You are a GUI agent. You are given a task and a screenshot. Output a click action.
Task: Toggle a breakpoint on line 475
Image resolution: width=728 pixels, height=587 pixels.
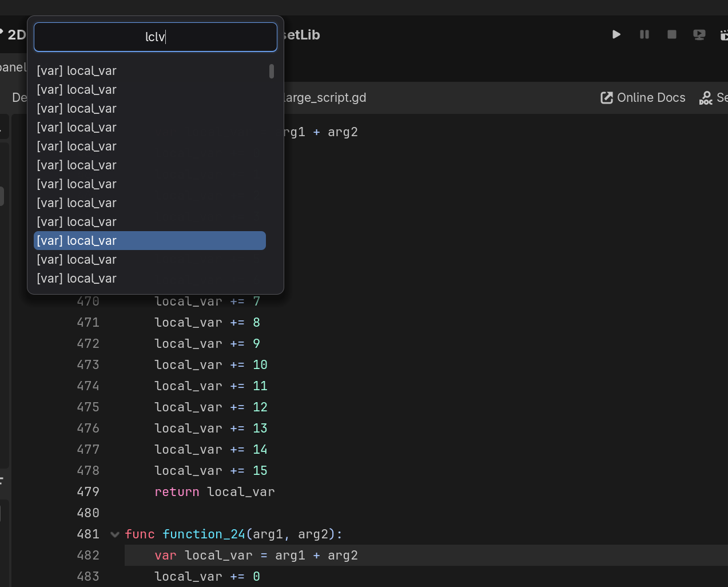pyautogui.click(x=87, y=407)
